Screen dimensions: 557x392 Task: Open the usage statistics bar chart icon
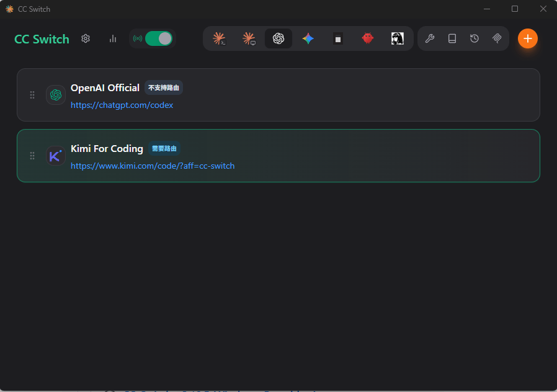coord(113,38)
